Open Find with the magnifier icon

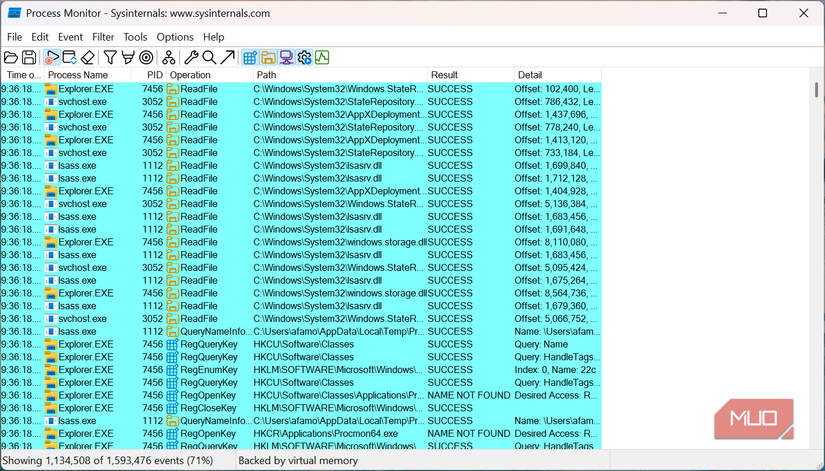(x=209, y=57)
